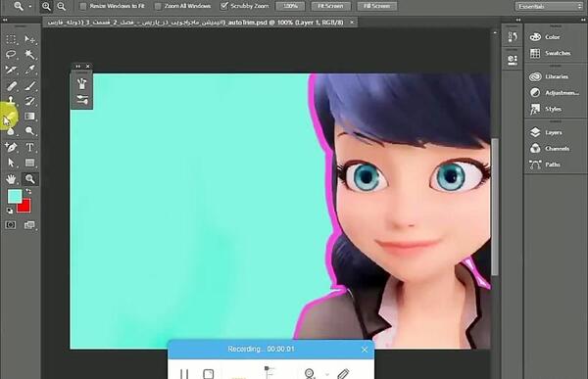Click the webcam icon in recorder
The image size is (588, 379).
click(310, 374)
